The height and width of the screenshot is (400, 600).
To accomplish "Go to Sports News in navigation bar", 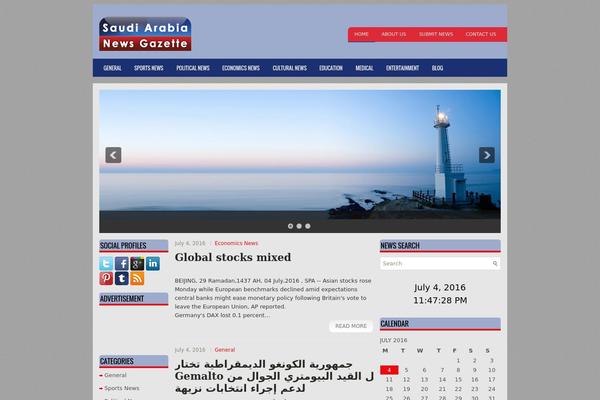I will [148, 68].
